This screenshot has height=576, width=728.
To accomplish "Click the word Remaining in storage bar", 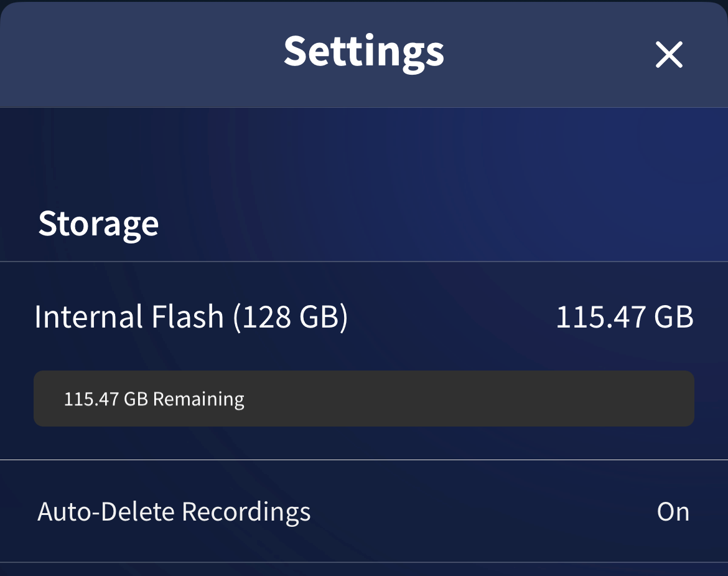I will (198, 400).
